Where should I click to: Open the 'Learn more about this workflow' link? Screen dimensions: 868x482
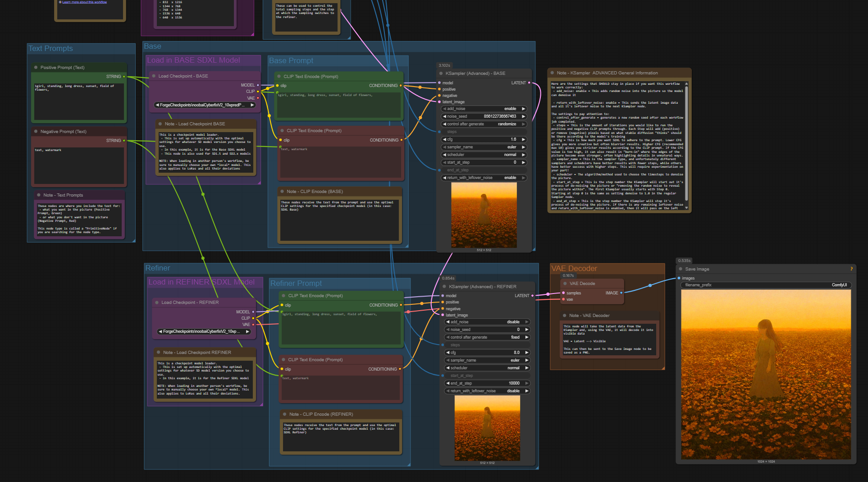click(84, 2)
